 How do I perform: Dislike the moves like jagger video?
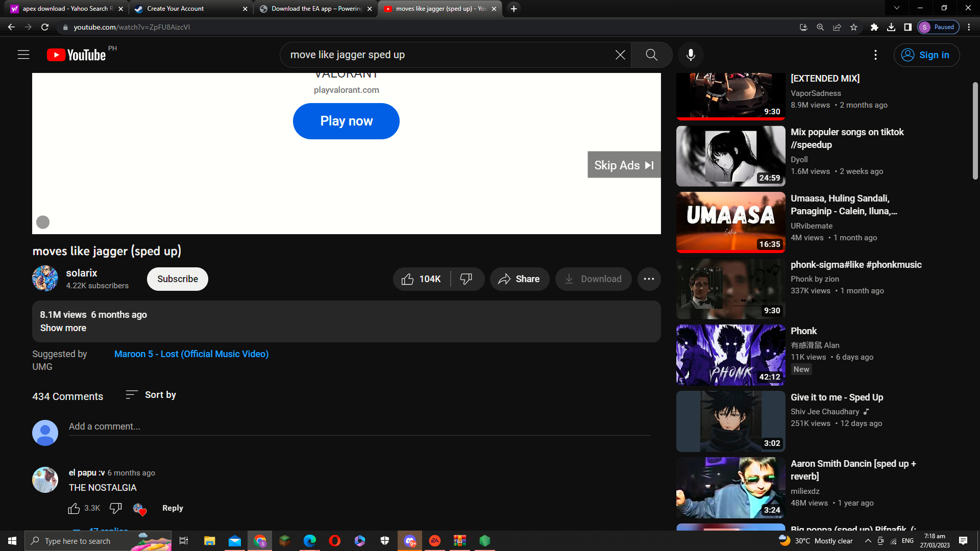tap(466, 279)
